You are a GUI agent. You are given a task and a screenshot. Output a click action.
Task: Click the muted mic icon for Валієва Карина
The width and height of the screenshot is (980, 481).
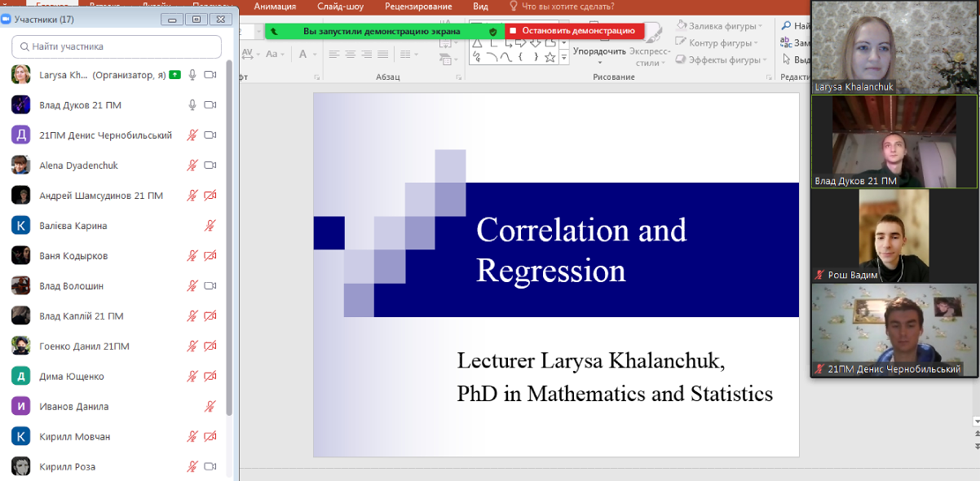coord(210,226)
